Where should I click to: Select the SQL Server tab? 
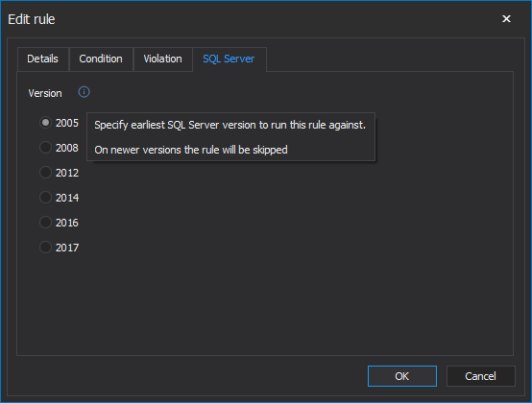tap(229, 59)
